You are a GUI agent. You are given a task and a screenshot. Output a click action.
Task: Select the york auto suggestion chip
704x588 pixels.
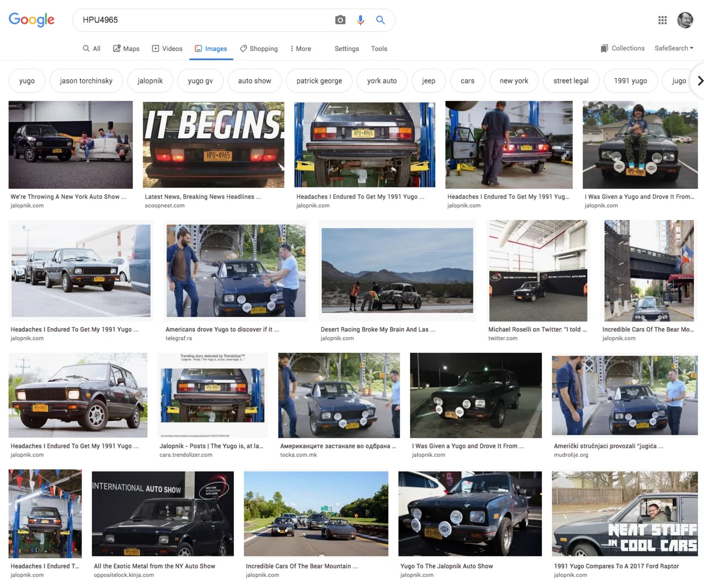point(382,81)
